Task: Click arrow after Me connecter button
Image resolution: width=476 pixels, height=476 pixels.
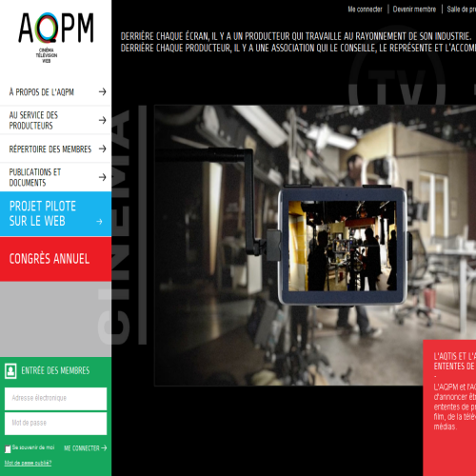Action: tap(104, 448)
